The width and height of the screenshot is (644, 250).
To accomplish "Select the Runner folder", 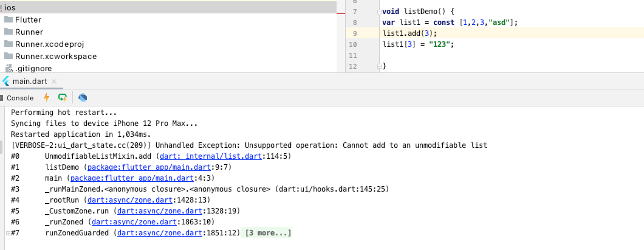I will tap(29, 32).
